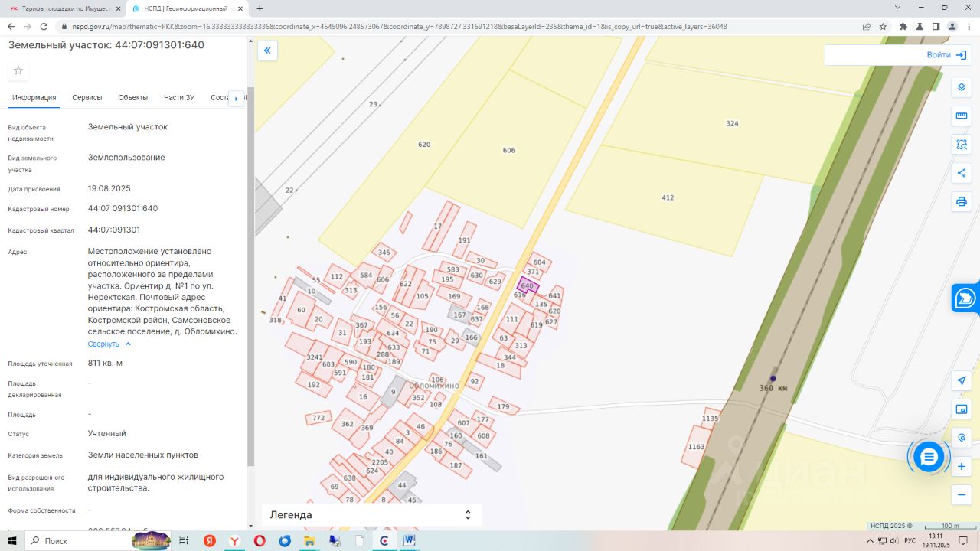Switch to the Сервисы tab
This screenshot has height=551, width=980.
click(87, 98)
